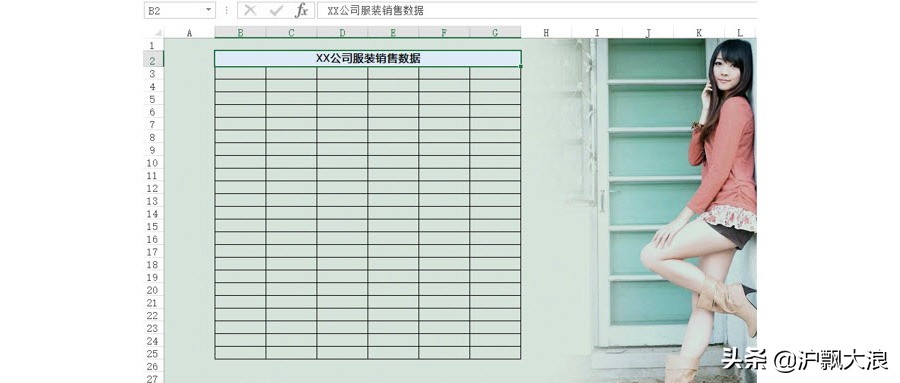Select column G header
The width and height of the screenshot is (900, 383).
(x=495, y=33)
